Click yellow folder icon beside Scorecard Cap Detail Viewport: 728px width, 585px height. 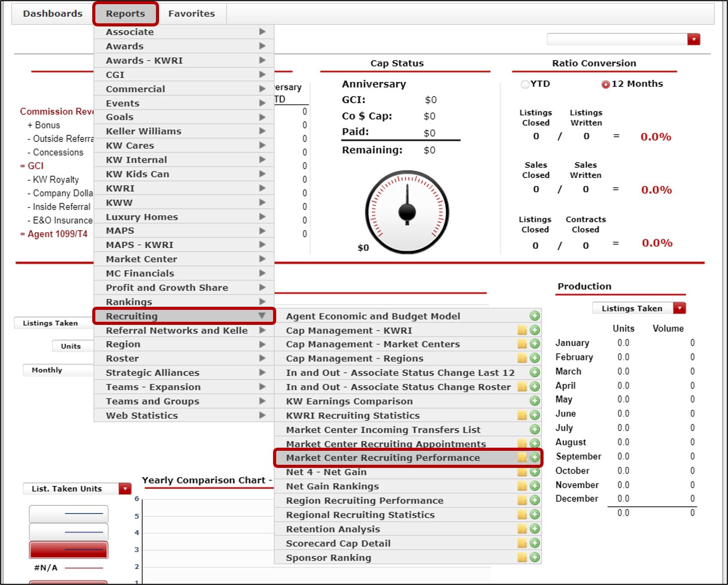[522, 543]
